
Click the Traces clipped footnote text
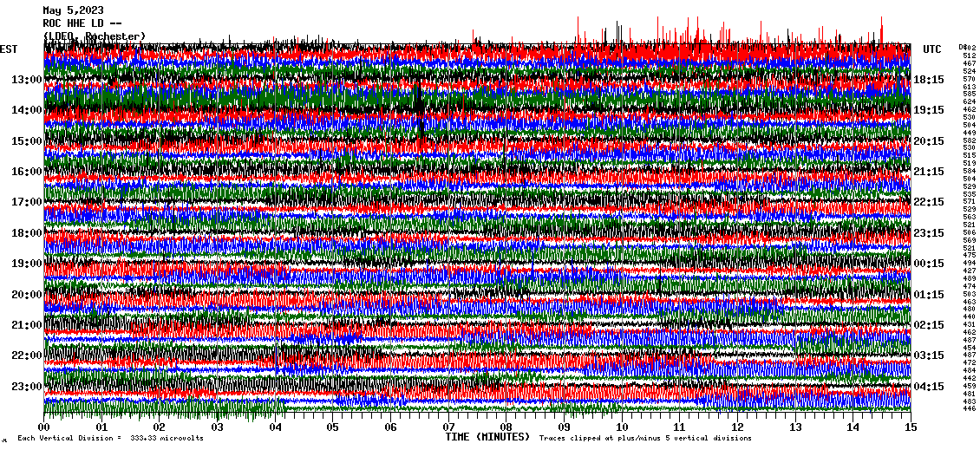click(644, 439)
